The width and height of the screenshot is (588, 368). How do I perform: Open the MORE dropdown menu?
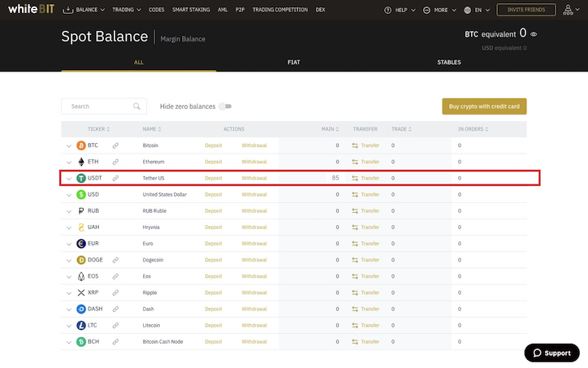(x=439, y=10)
